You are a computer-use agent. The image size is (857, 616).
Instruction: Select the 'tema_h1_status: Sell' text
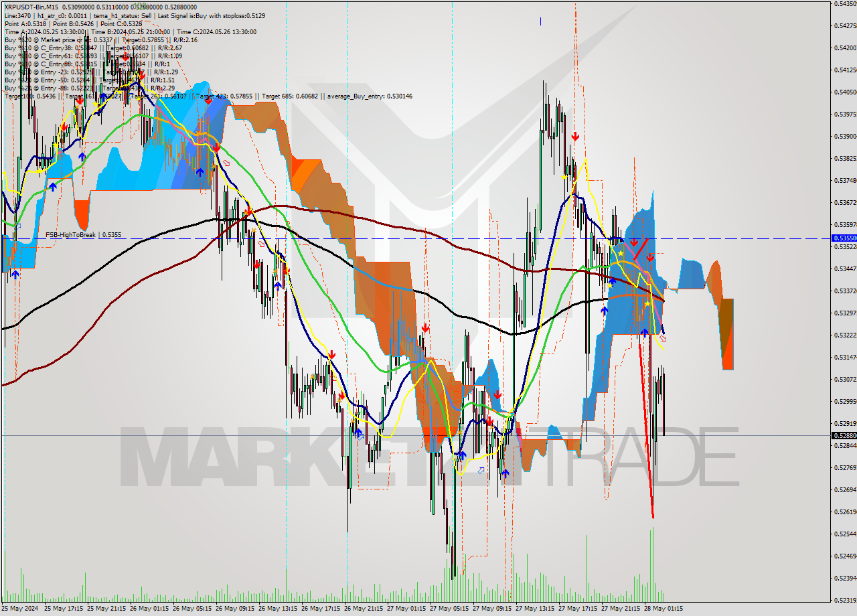124,15
